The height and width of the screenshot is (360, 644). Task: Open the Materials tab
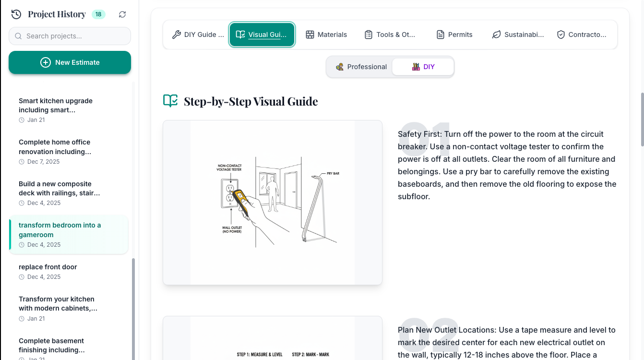327,34
